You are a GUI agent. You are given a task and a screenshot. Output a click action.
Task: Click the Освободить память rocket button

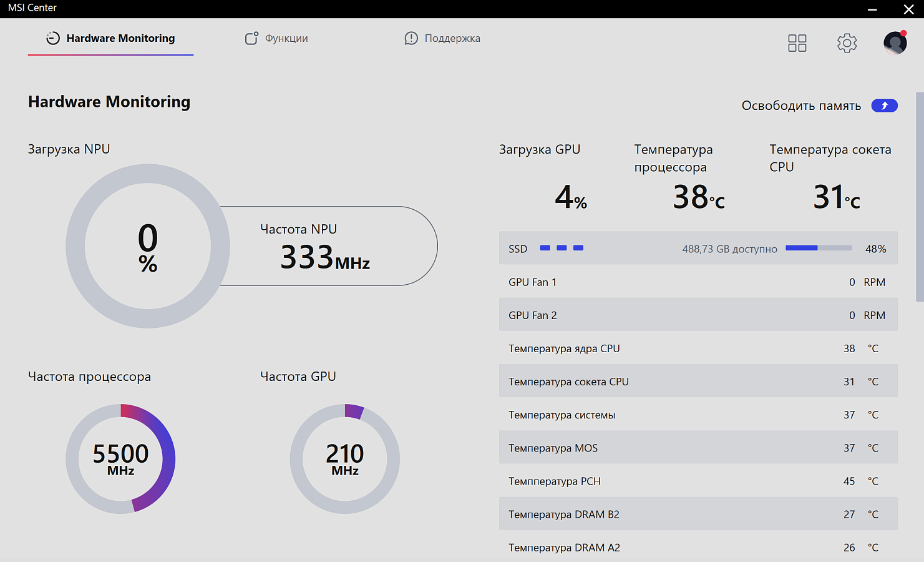pos(885,106)
